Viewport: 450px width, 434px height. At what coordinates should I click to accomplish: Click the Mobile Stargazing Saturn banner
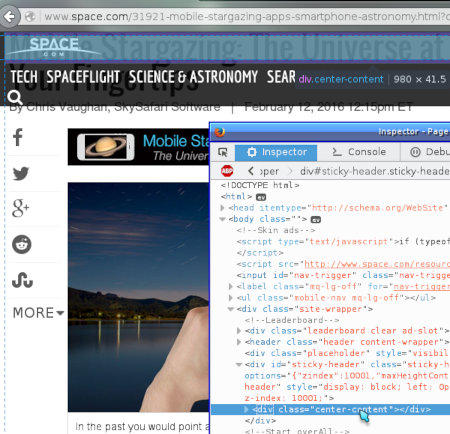[138, 147]
